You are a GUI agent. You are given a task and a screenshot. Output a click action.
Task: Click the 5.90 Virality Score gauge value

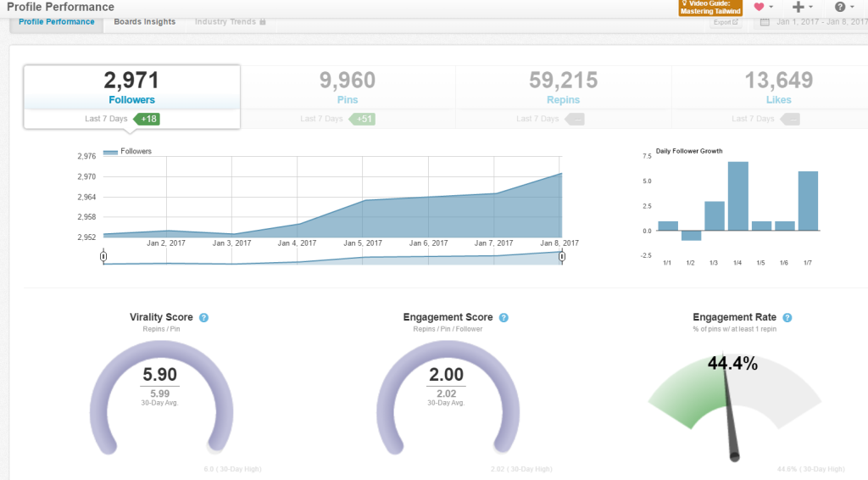click(x=160, y=375)
